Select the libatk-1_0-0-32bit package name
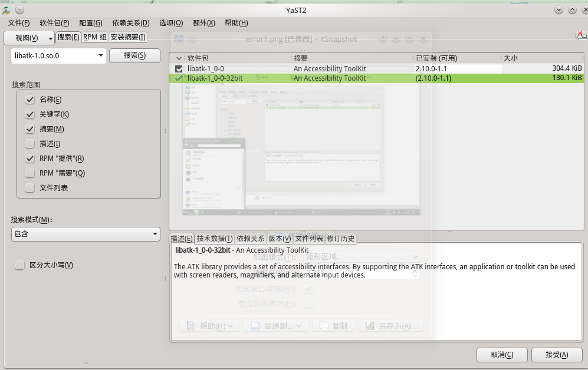588x370 pixels. pyautogui.click(x=215, y=78)
